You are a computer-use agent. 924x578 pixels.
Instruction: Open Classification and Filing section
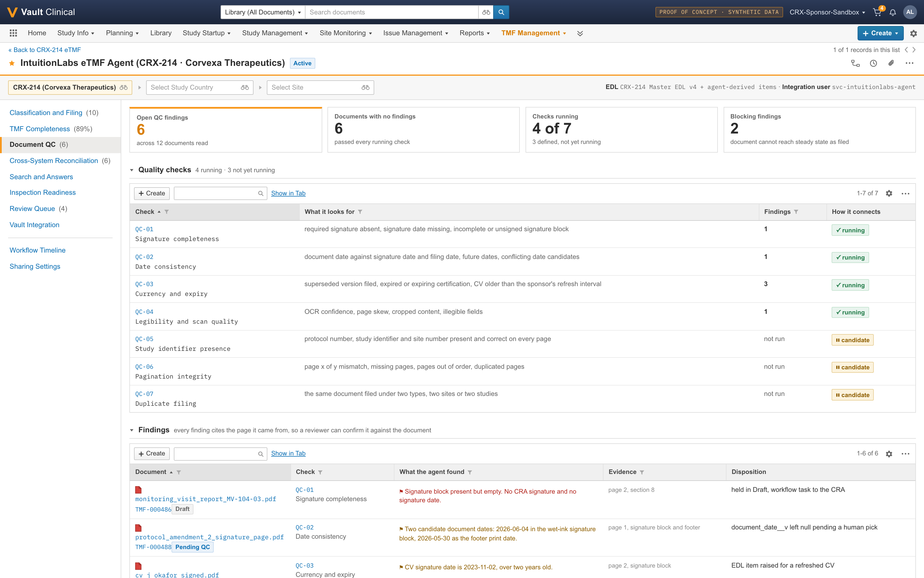46,113
